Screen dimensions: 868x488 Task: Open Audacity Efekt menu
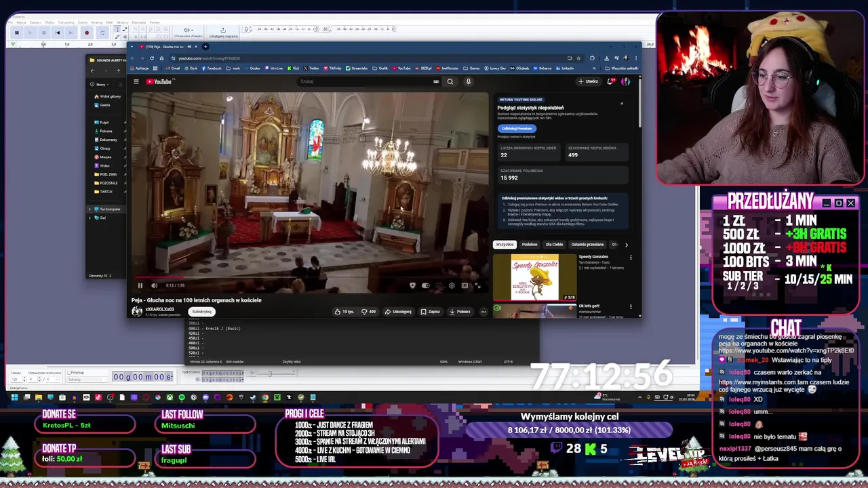point(109,22)
